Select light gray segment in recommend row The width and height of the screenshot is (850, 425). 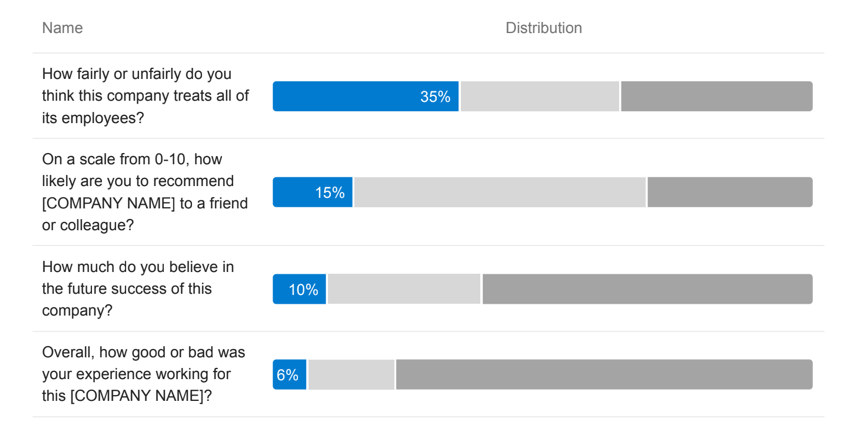pos(500,193)
